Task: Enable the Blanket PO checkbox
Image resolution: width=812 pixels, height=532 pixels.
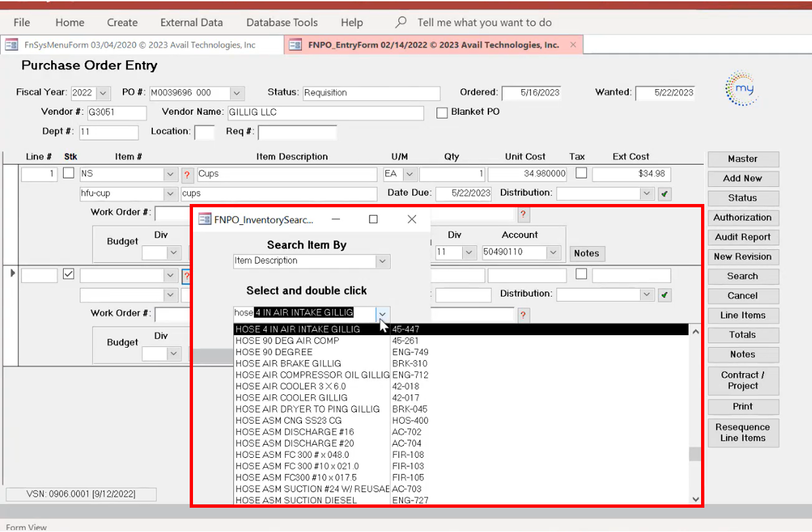Action: (x=442, y=113)
